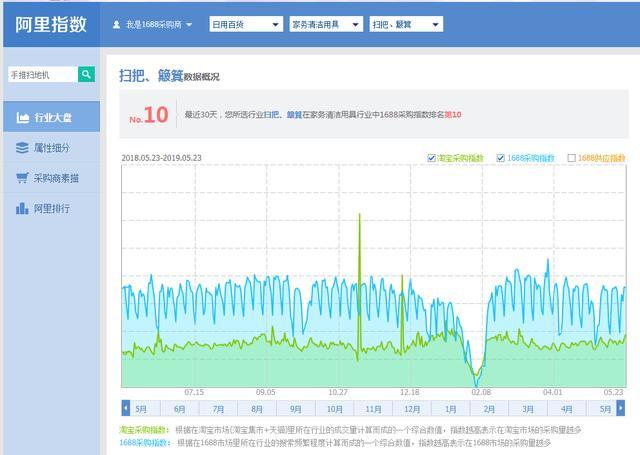This screenshot has width=640, height=455.
Task: Select the 9月 month segment
Action: 296,409
